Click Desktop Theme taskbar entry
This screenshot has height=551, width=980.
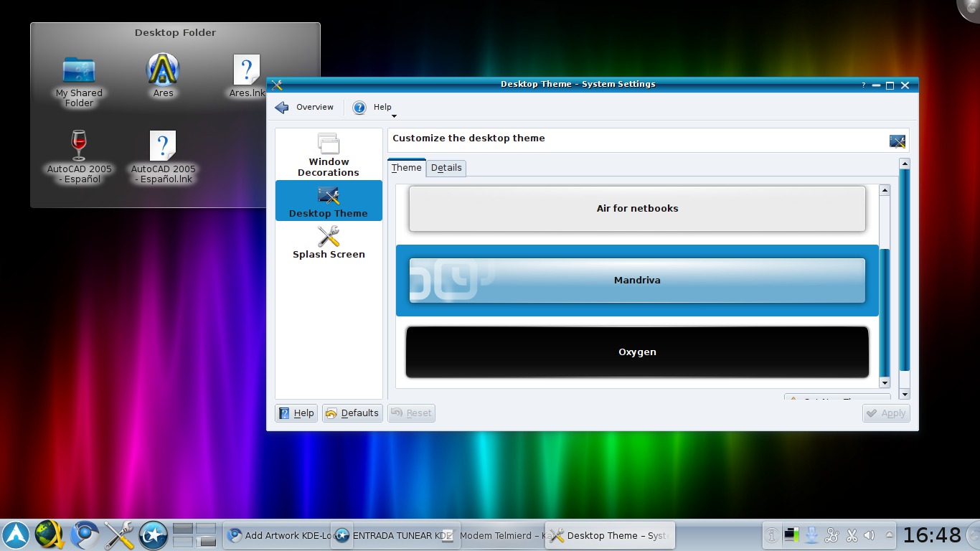pos(611,535)
